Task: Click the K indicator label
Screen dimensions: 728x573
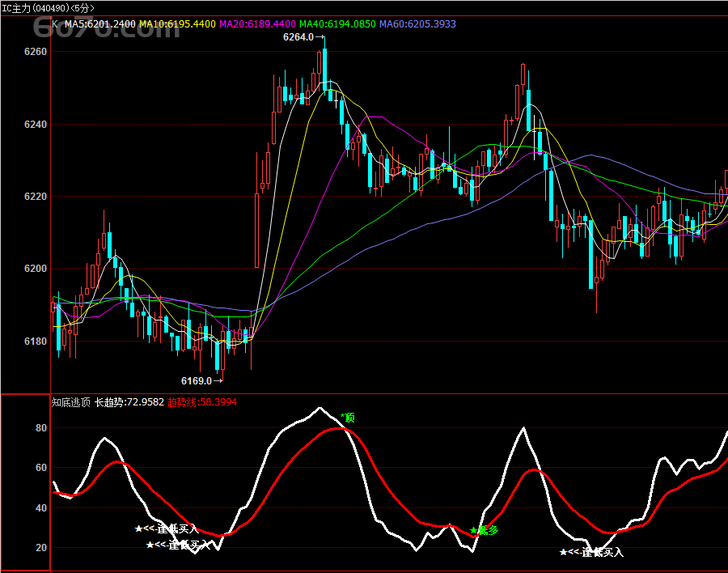Action: point(55,24)
